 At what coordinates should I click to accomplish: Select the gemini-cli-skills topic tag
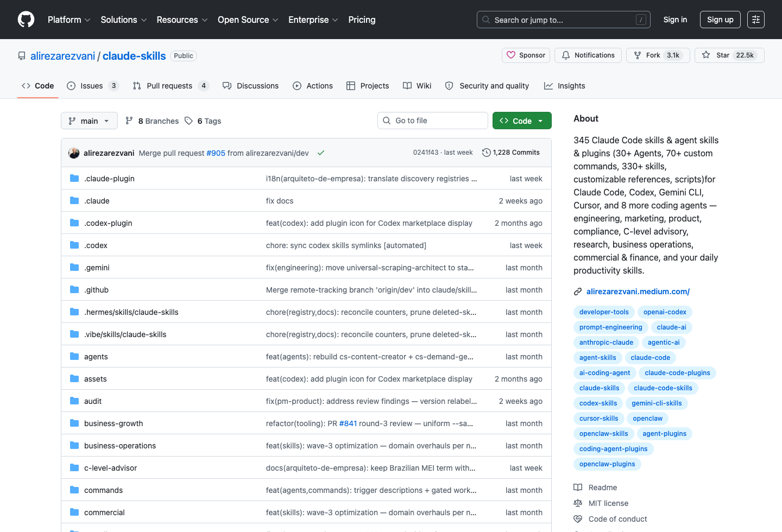(x=657, y=403)
